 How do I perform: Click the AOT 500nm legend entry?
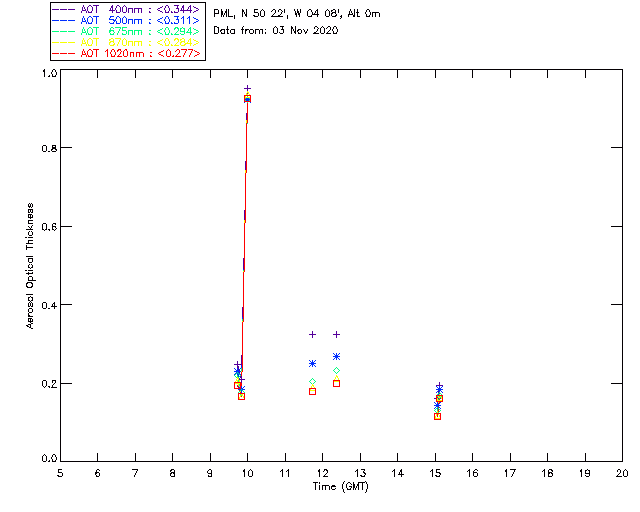tap(127, 20)
